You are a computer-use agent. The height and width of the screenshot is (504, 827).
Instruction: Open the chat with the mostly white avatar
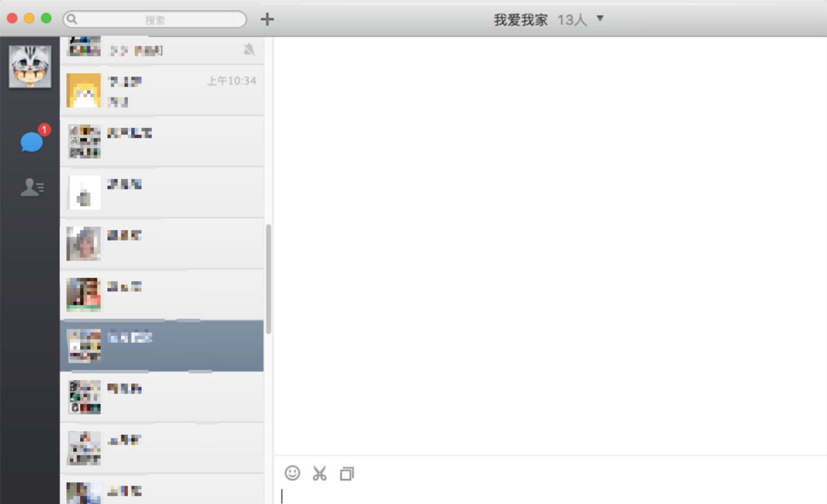(162, 193)
